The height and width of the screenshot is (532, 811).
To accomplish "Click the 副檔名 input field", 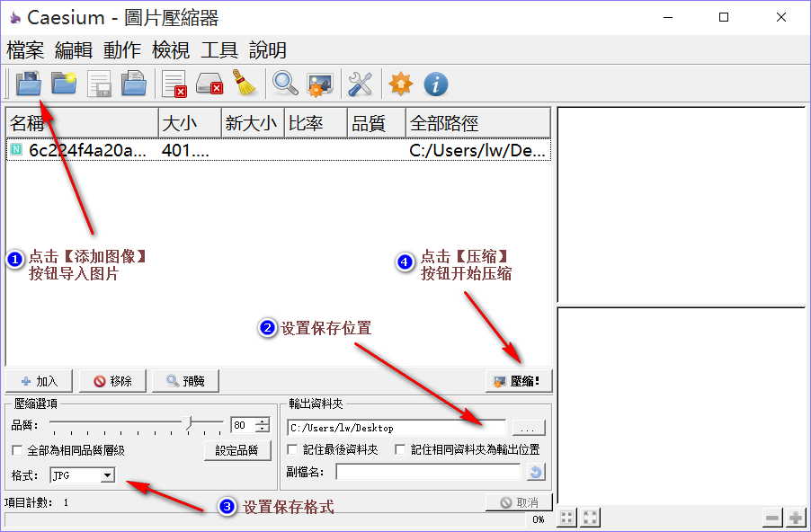I will point(428,472).
